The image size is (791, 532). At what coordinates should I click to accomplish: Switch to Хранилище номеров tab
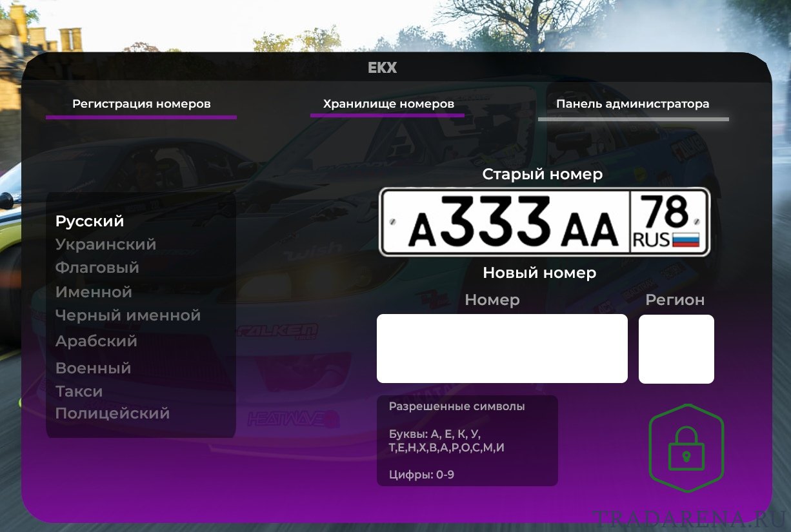[x=388, y=104]
